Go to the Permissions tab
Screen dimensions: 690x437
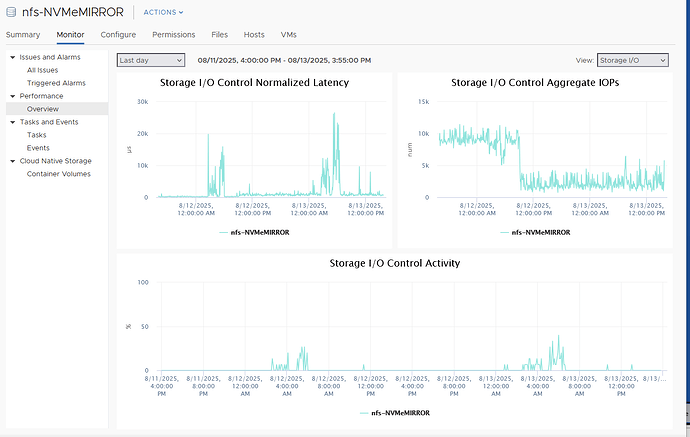point(173,35)
